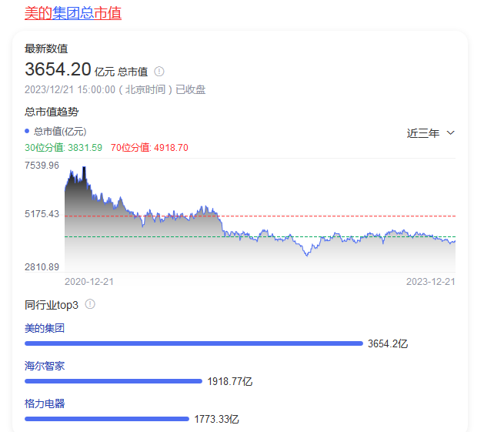Open 美的集团 company link in top3 list
Screen dimensions: 504x432
click(x=45, y=328)
